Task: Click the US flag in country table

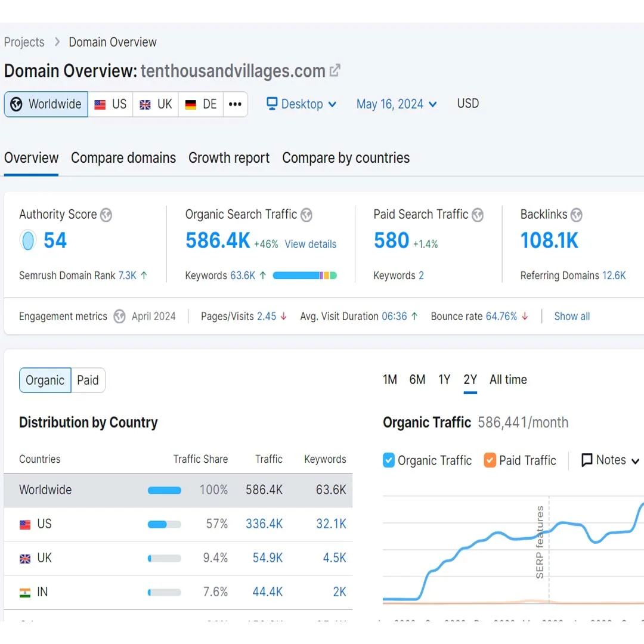Action: (25, 525)
